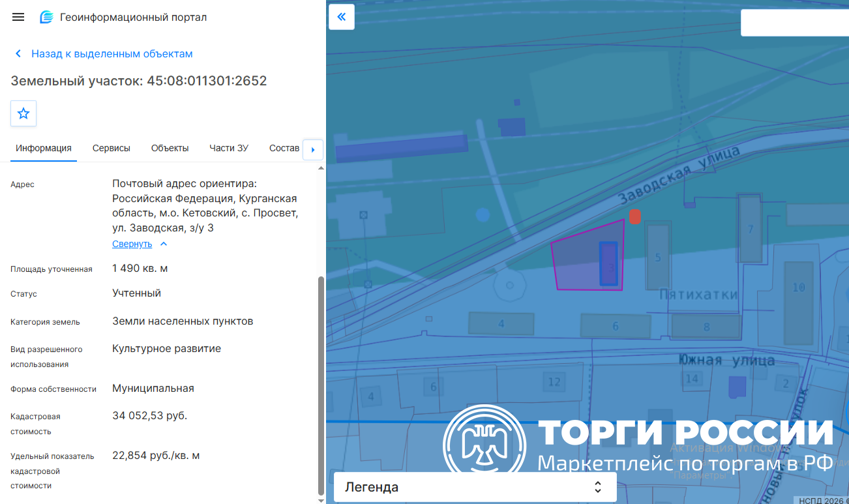Click the Легенда up-down arrows icon

(598, 487)
